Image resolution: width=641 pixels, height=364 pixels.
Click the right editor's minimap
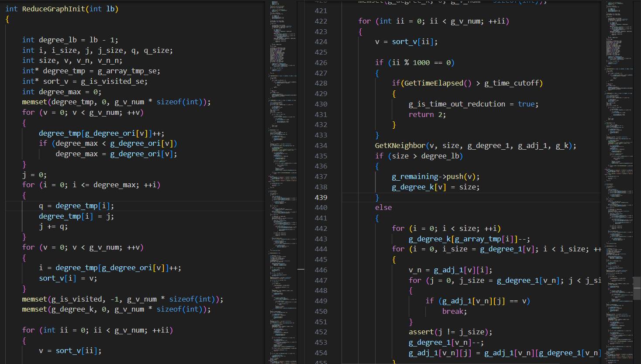[619, 131]
